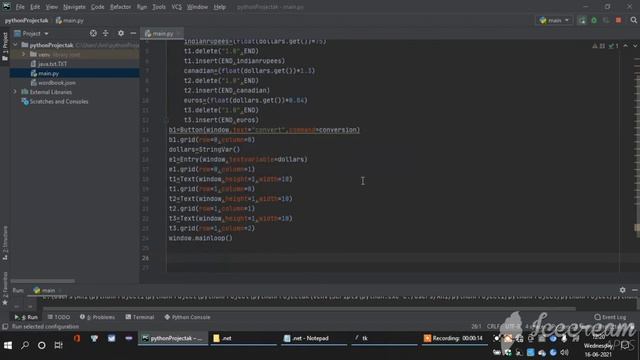
Task: Open the Office taskbar icon
Action: tap(77, 338)
